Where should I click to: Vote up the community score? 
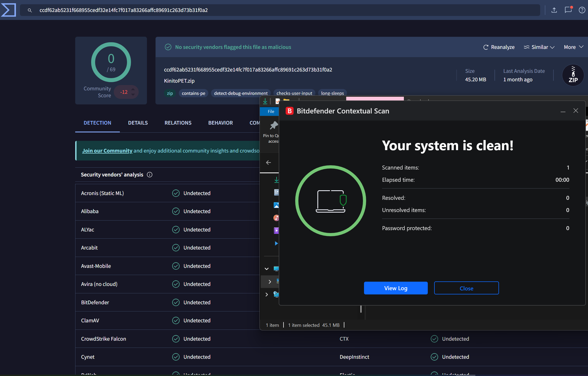coord(133,89)
